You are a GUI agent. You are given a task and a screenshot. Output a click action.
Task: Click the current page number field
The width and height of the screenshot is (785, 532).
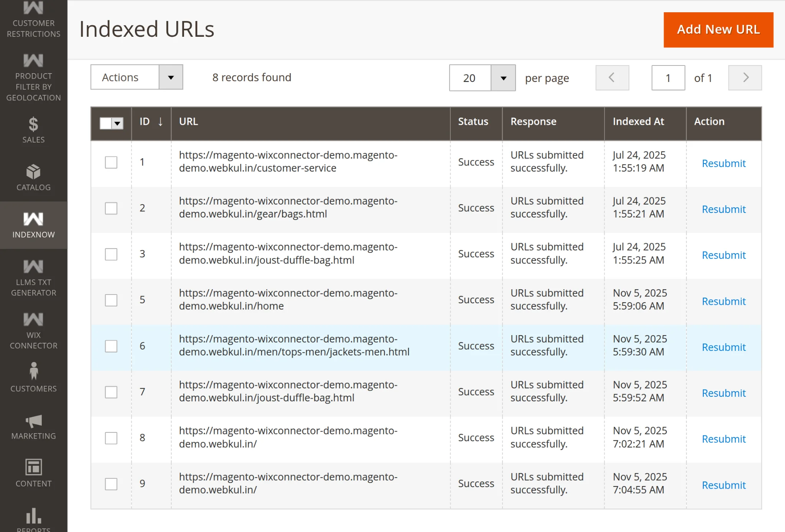point(668,78)
